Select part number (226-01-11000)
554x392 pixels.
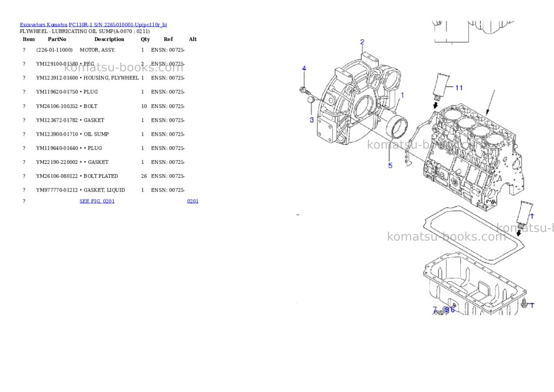tap(55, 50)
